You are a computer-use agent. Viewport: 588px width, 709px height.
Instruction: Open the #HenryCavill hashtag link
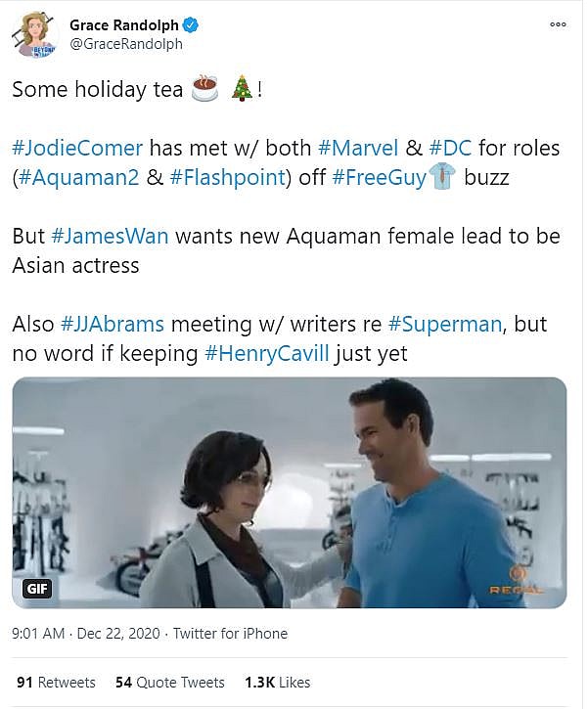266,354
